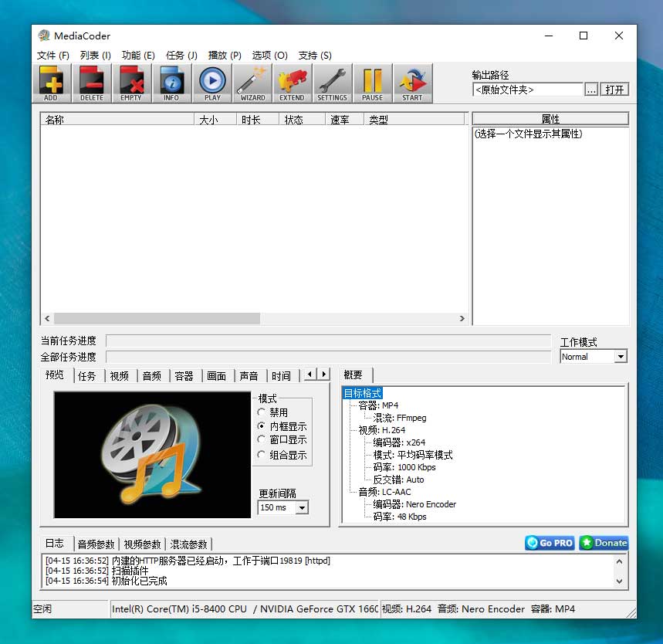Click the DELETE toolbar icon
The height and width of the screenshot is (644, 663).
click(x=92, y=83)
